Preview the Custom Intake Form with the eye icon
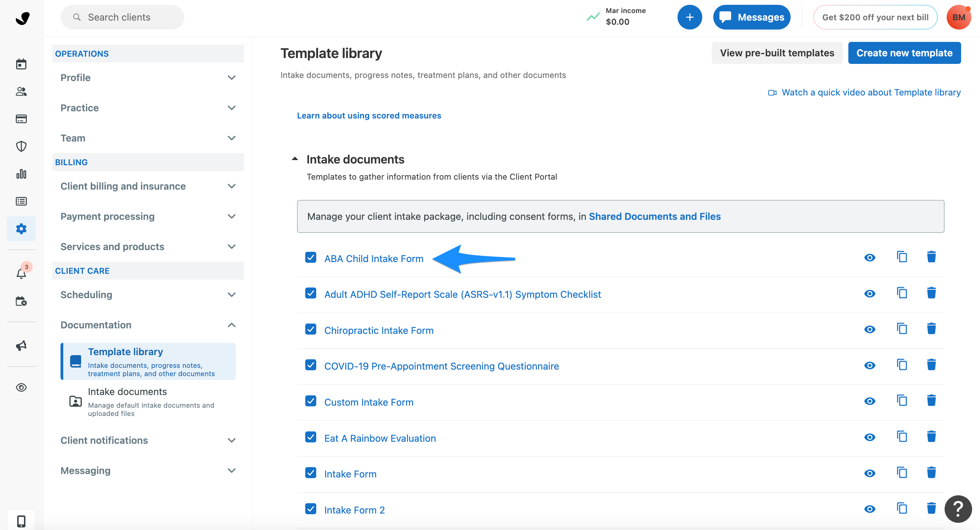980x530 pixels. [x=870, y=401]
